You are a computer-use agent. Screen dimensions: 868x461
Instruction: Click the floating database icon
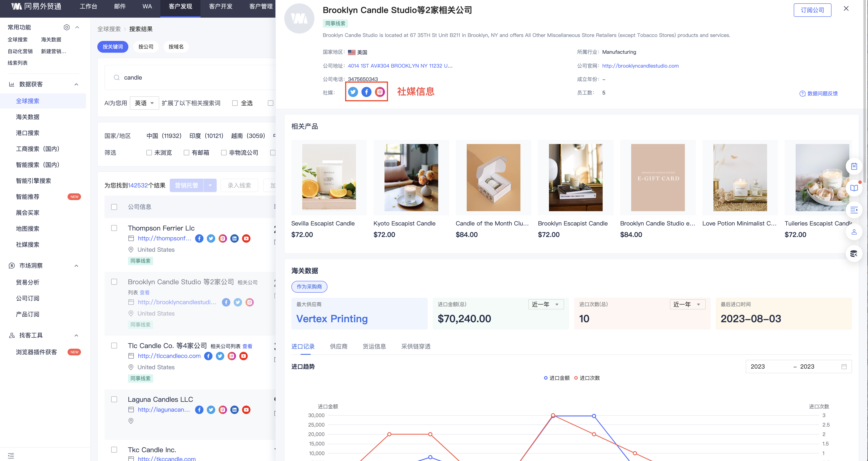(x=854, y=254)
